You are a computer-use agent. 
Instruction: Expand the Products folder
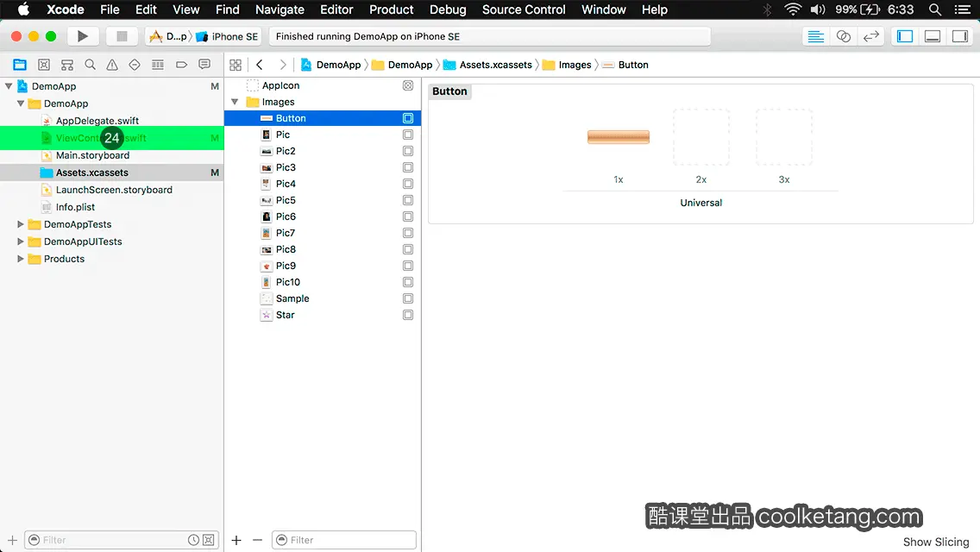click(x=21, y=259)
